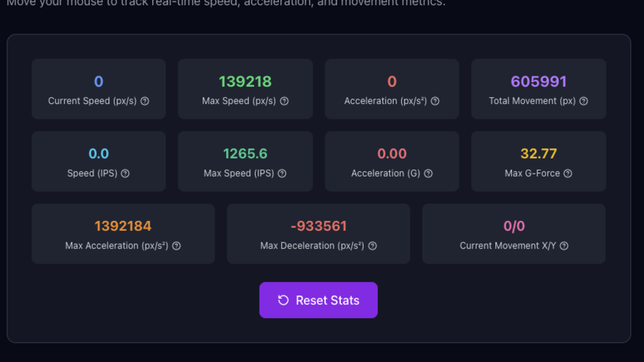Select the 1265.6 max IPS reading
Image resolution: width=644 pixels, height=362 pixels.
coord(245,154)
